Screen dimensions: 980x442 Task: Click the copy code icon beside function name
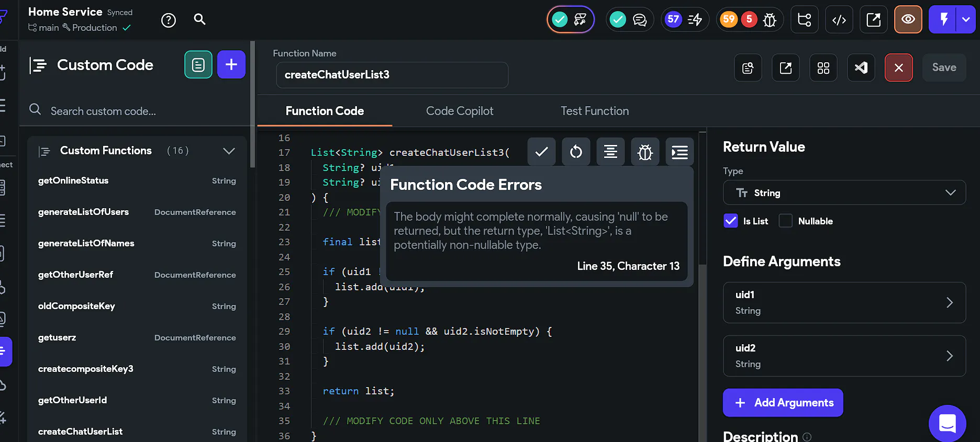[748, 67]
